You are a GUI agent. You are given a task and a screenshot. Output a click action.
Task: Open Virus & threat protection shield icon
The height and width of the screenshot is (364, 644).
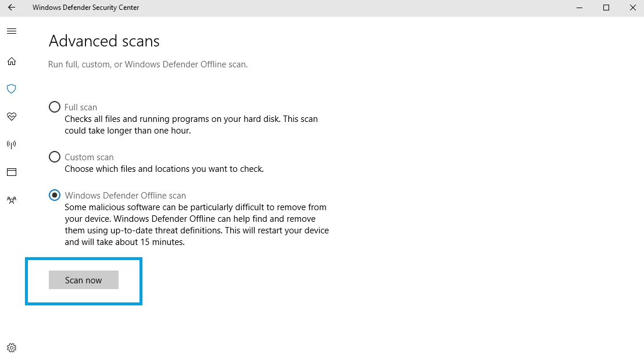coord(12,89)
